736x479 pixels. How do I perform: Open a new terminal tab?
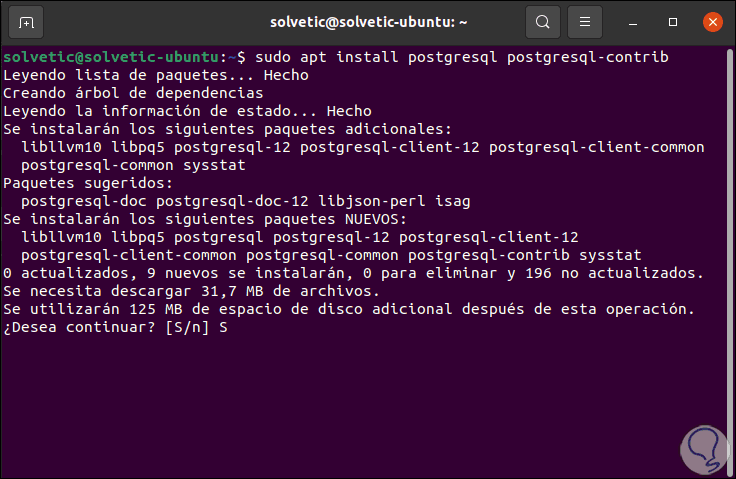[26, 21]
